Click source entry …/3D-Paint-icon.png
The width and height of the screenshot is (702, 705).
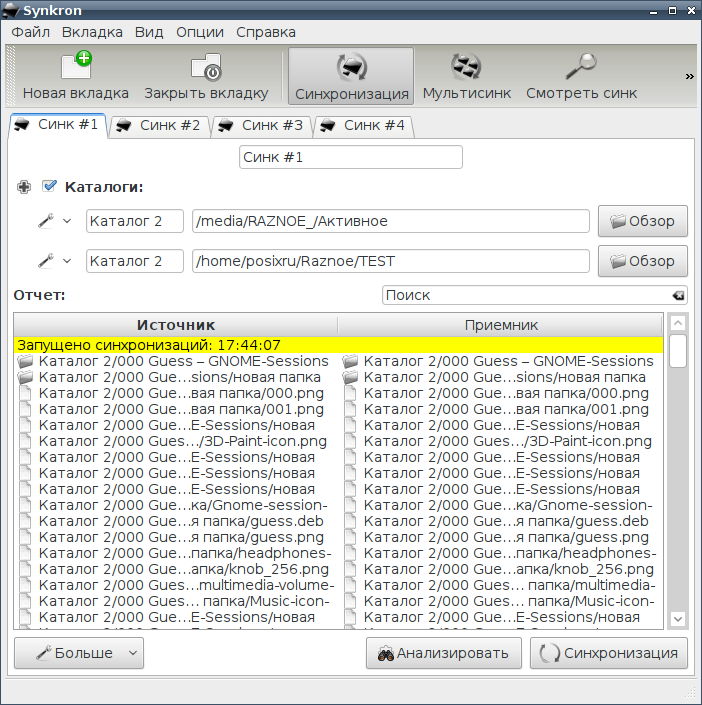(183, 441)
